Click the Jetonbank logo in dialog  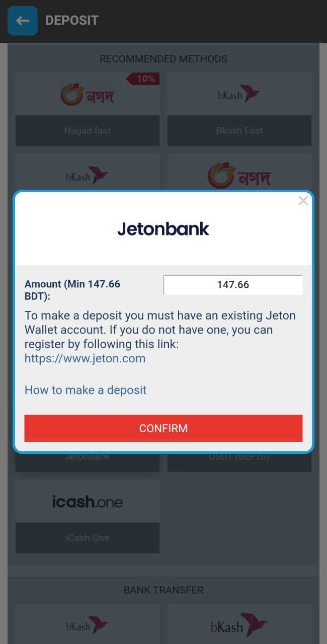163,229
